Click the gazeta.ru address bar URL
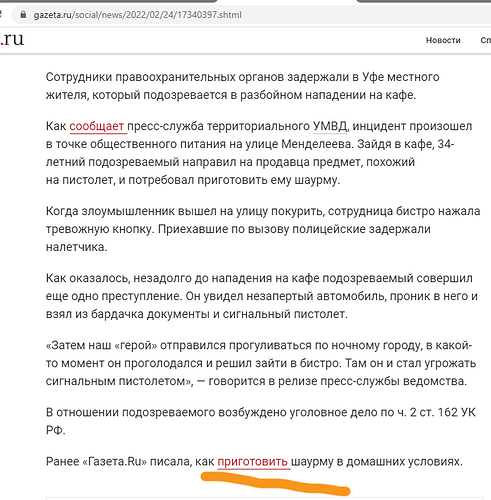Image resolution: width=491 pixels, height=500 pixels. pyautogui.click(x=137, y=15)
